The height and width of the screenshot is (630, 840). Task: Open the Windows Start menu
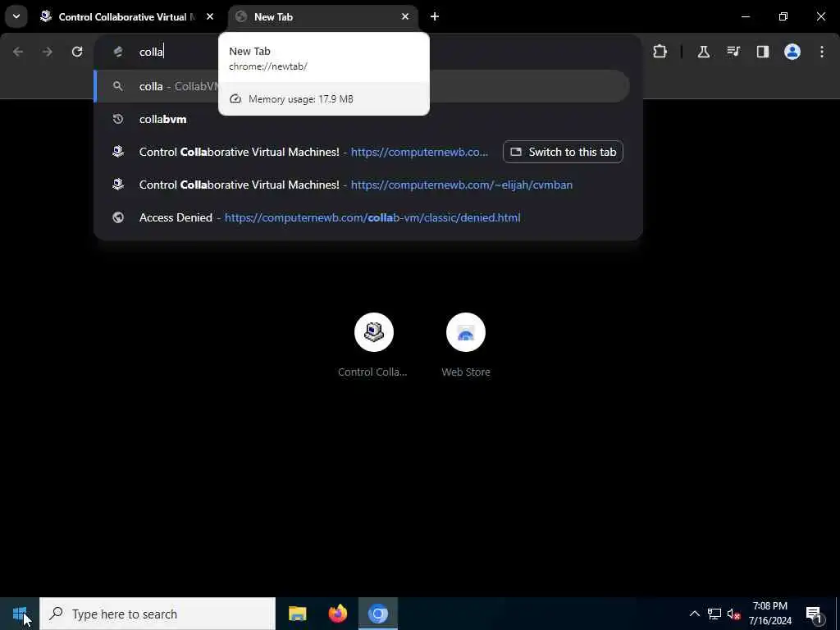tap(20, 614)
